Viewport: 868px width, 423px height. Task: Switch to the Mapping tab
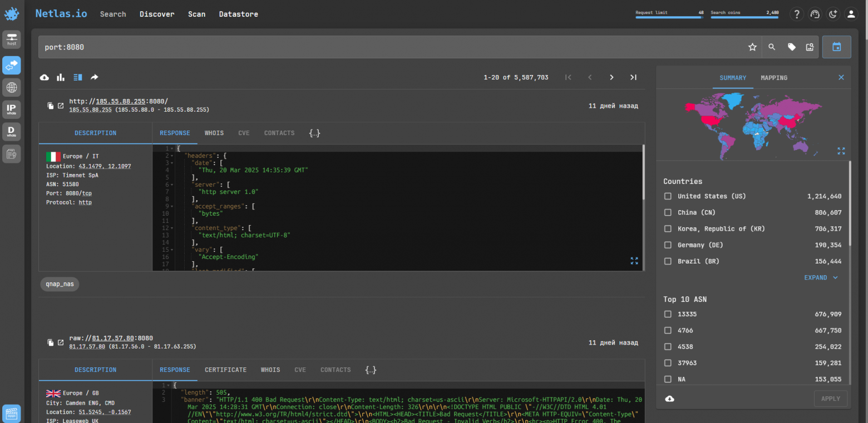click(773, 78)
